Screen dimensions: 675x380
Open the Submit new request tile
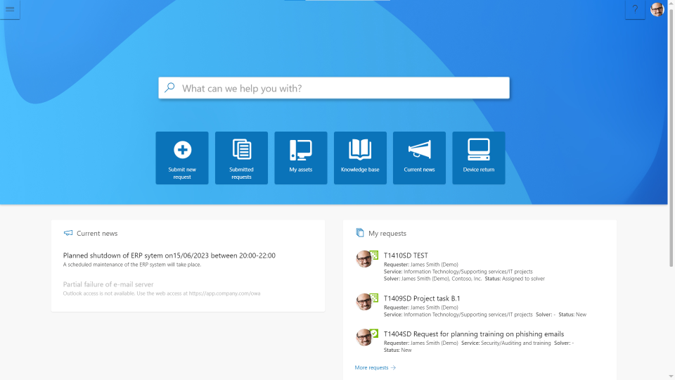[x=182, y=158]
